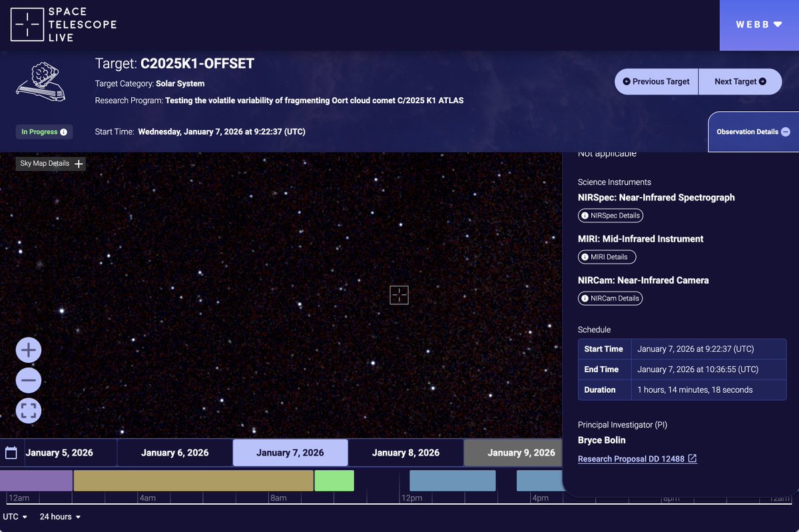
Task: Zoom out on the sky map
Action: [29, 380]
